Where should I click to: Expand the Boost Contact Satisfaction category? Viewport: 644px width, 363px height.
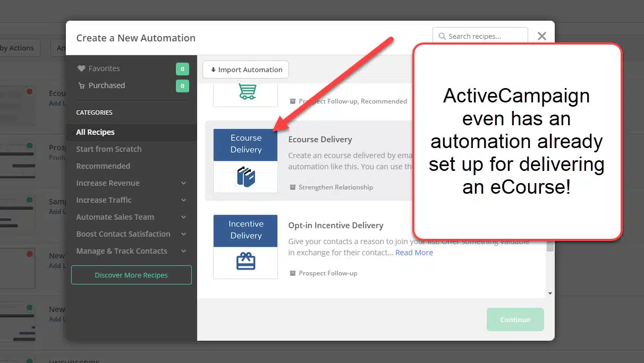pyautogui.click(x=183, y=234)
